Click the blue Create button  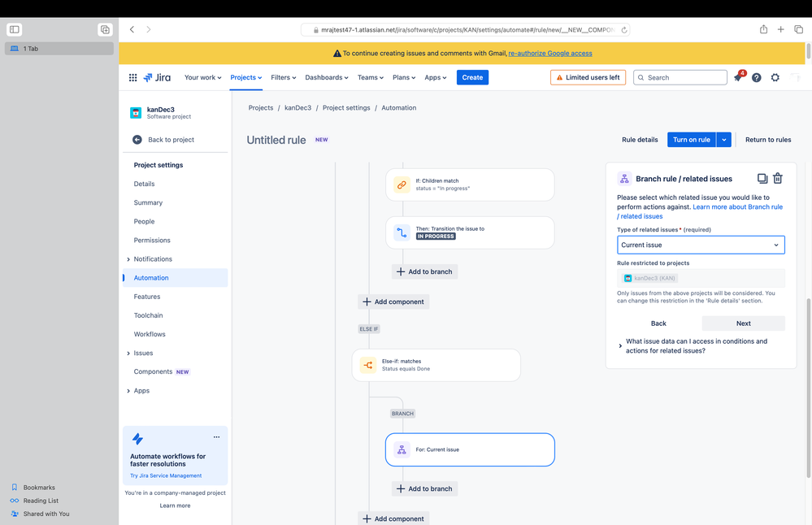click(x=472, y=78)
